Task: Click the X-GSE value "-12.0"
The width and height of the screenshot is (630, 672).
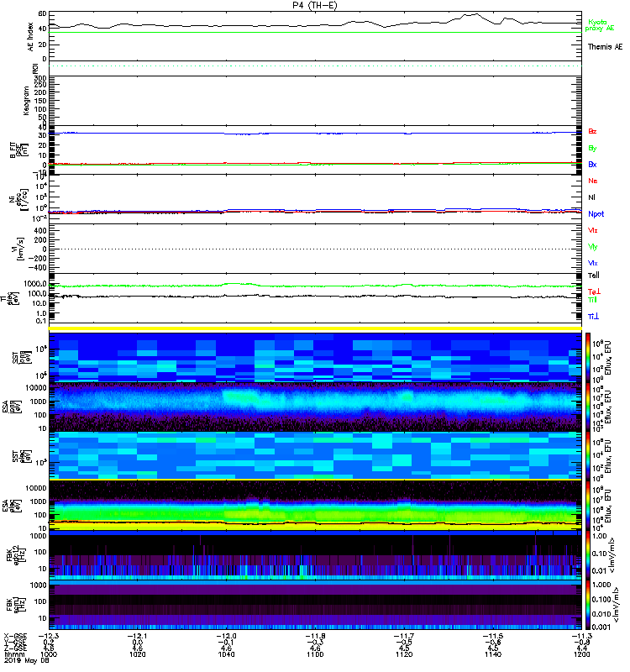Action: (226, 636)
